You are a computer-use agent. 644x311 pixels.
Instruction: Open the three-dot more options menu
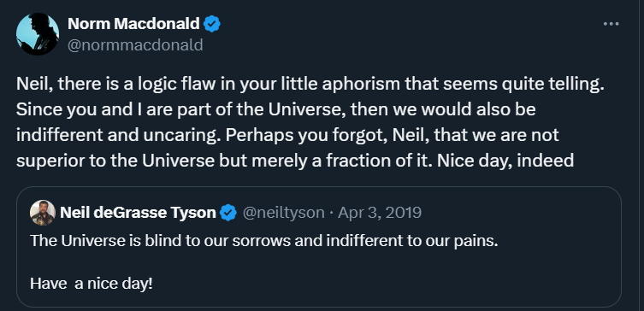pyautogui.click(x=611, y=24)
